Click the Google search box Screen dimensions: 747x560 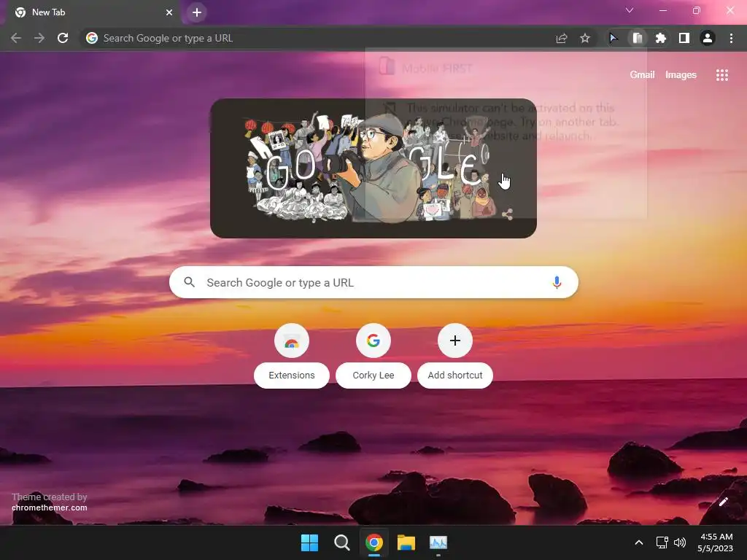[373, 282]
